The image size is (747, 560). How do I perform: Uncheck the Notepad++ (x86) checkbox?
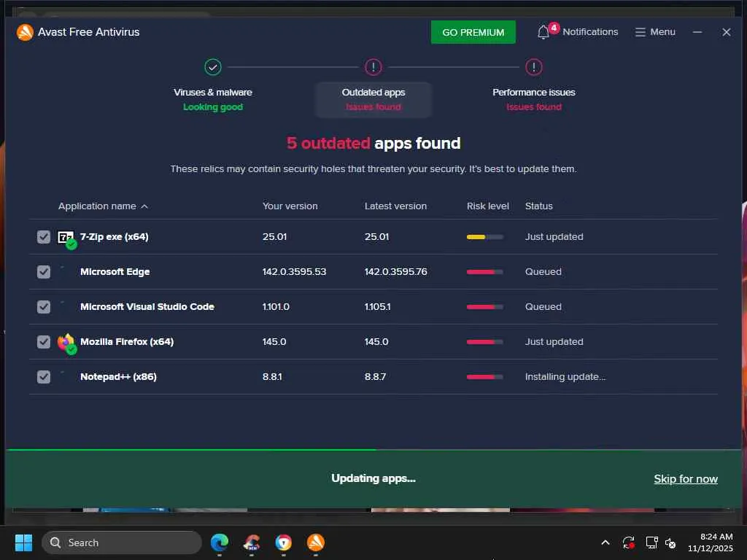[x=43, y=377]
